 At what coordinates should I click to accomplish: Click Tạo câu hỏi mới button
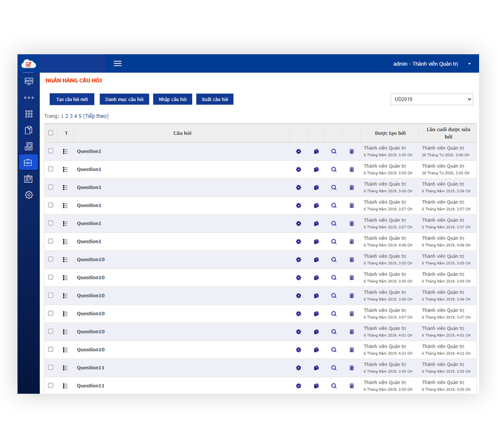pos(72,99)
